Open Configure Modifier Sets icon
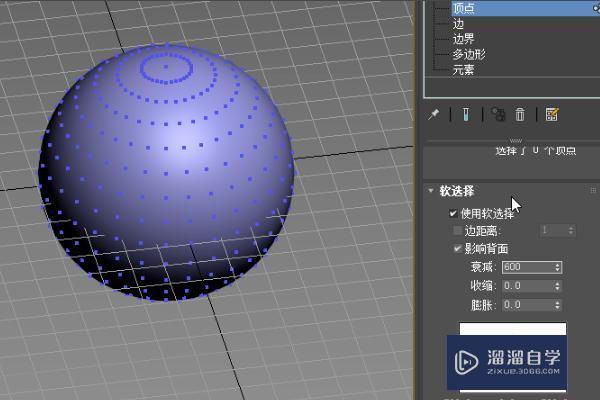Screen dimensions: 600x400 click(x=552, y=114)
